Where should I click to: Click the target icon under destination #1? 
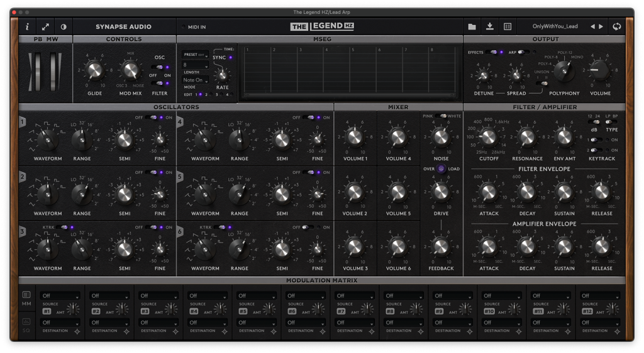coord(77,331)
